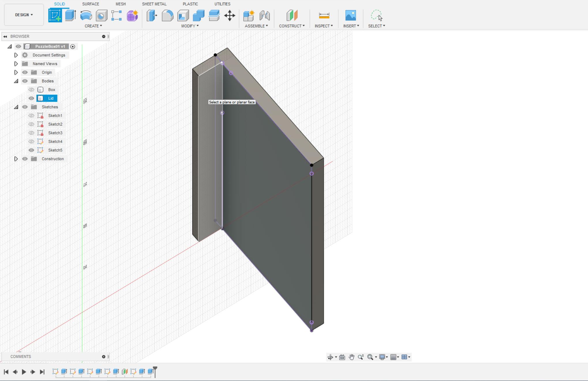Image resolution: width=588 pixels, height=381 pixels.
Task: Select the Rectangular Pattern tool
Action: pyautogui.click(x=117, y=16)
